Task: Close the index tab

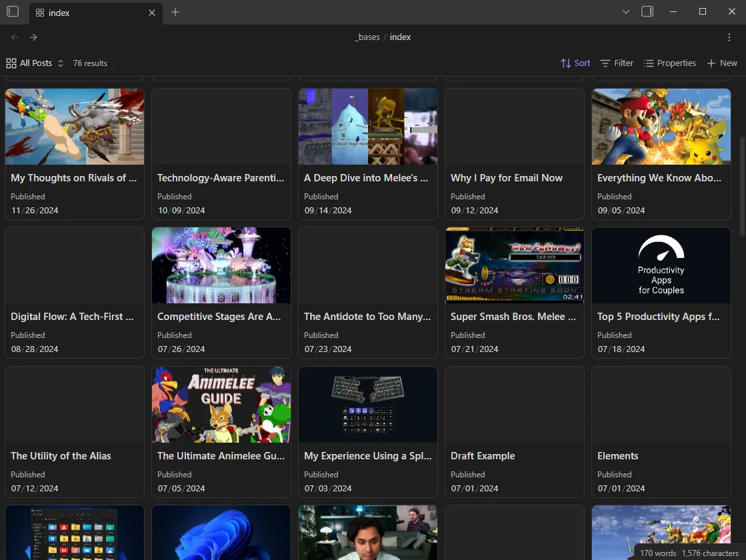Action: pos(152,13)
